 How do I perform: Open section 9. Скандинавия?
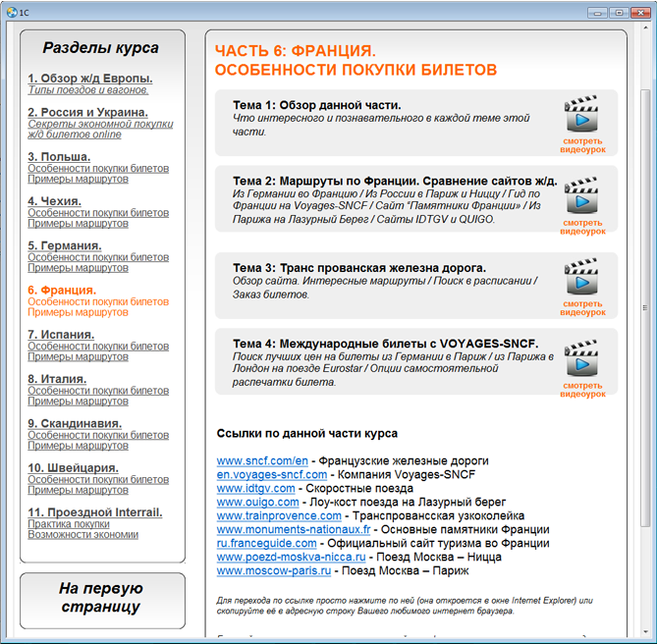pyautogui.click(x=75, y=423)
